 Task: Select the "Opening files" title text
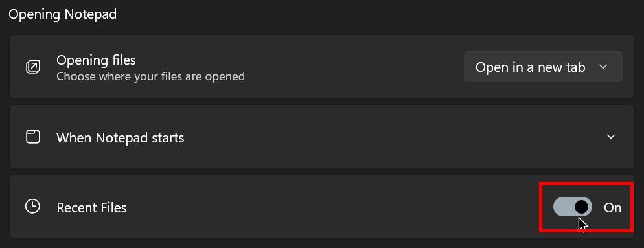pyautogui.click(x=96, y=60)
